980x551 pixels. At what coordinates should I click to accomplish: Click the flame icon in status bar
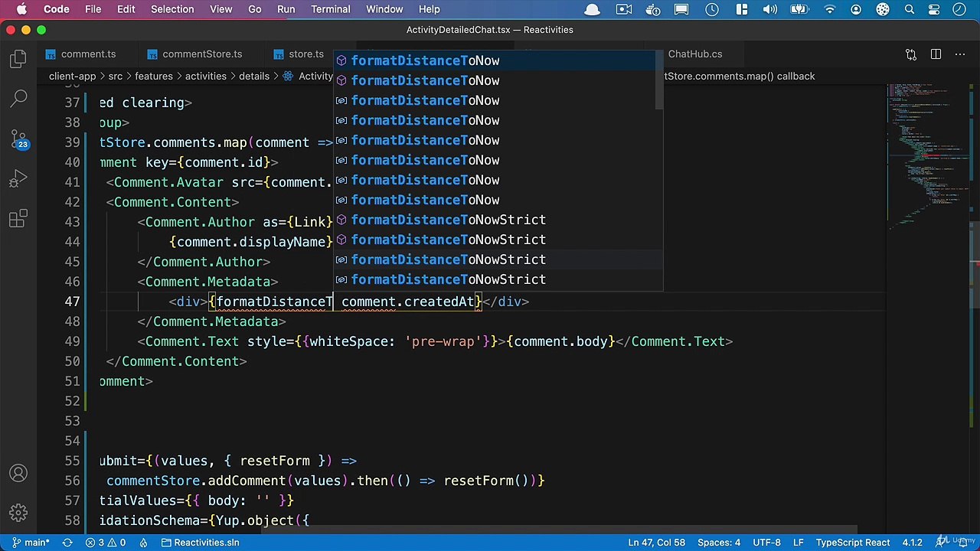pos(143,543)
